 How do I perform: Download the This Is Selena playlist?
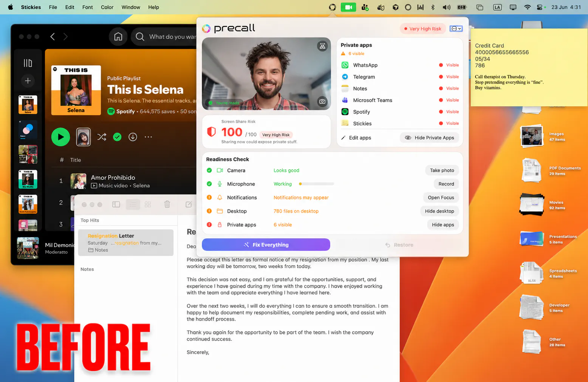[133, 137]
